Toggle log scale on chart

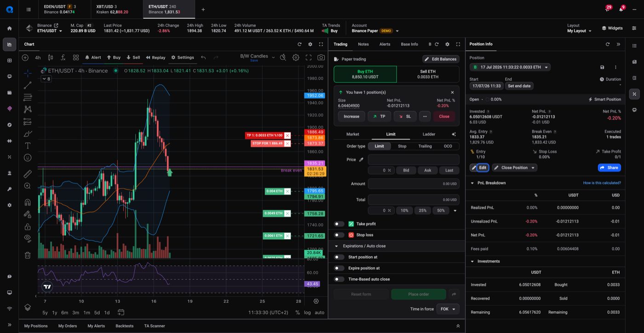307,313
